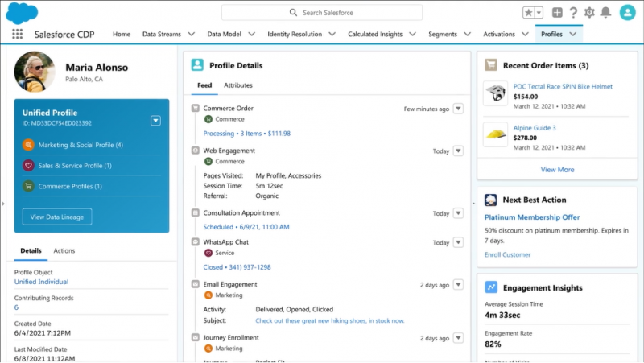
Task: Open the Unified Profile card dropdown
Action: [x=155, y=120]
